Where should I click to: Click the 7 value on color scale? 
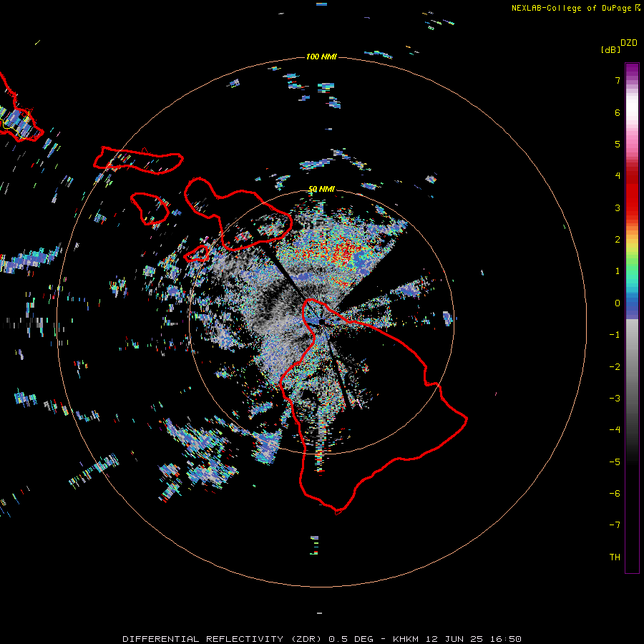[618, 80]
